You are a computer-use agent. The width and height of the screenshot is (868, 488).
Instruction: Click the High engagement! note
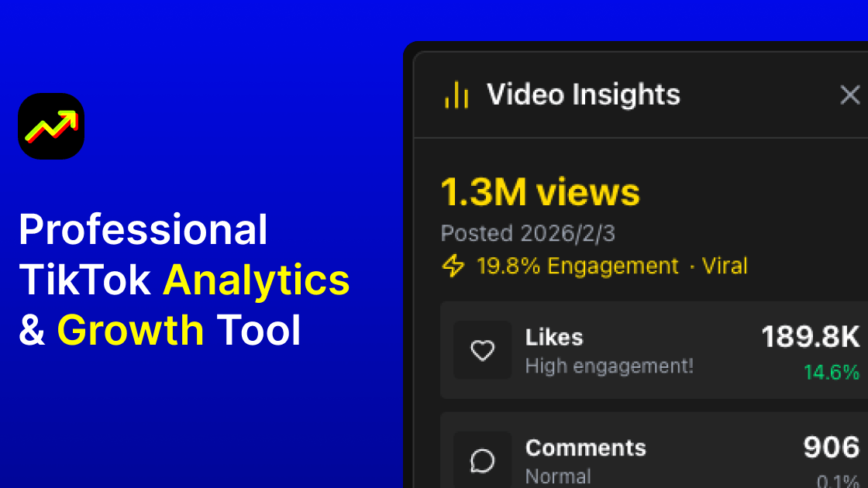(x=609, y=366)
